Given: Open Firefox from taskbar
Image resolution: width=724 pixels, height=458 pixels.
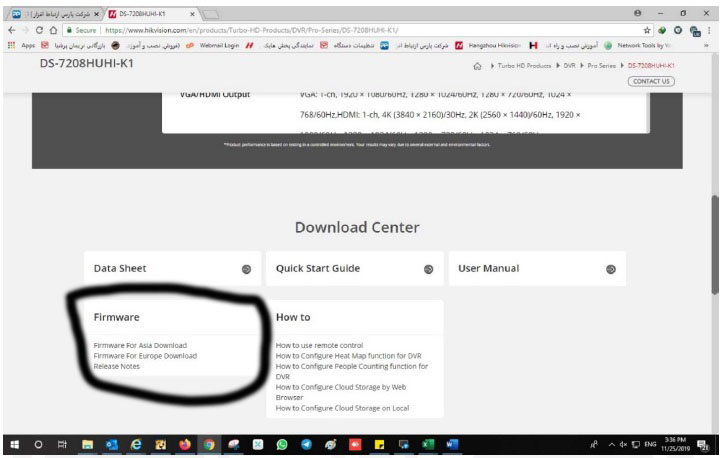Looking at the screenshot, I should click(185, 445).
